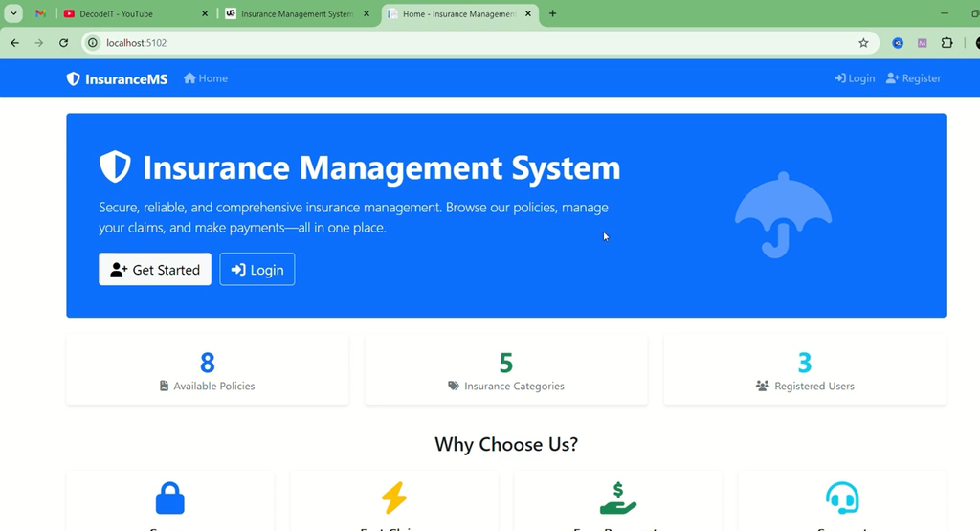Click the Registered Users people icon

click(x=763, y=387)
